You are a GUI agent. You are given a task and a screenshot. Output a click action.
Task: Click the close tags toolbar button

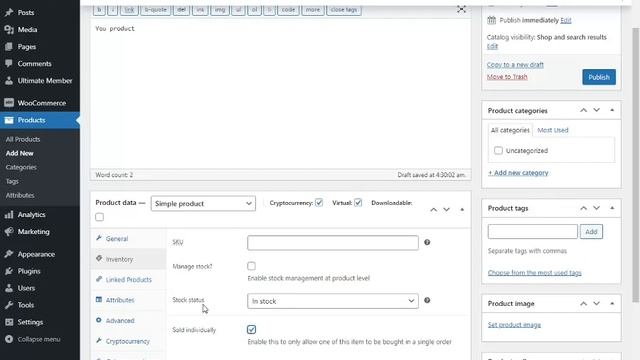click(344, 9)
